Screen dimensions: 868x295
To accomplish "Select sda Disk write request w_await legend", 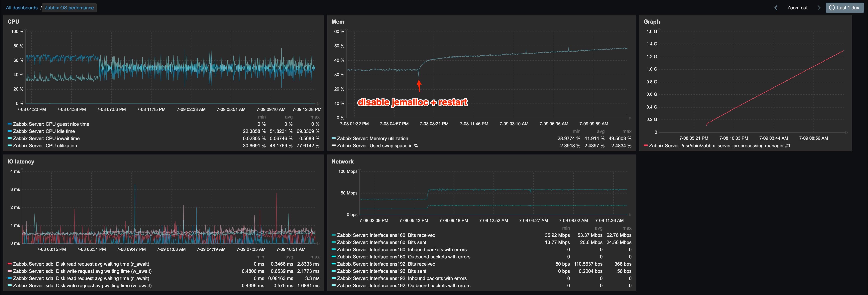I will pyautogui.click(x=82, y=286).
